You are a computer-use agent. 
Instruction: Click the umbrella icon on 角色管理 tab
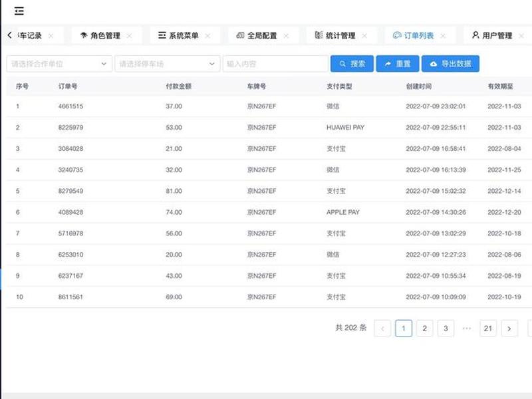click(x=84, y=35)
